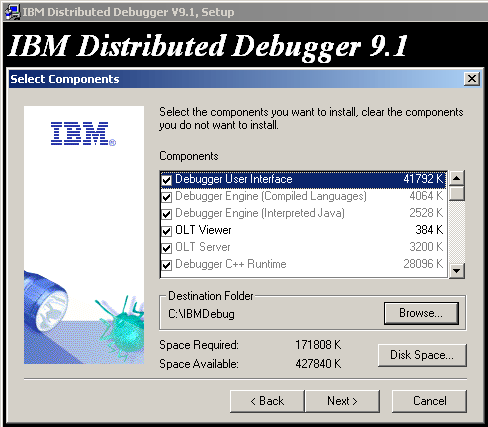Cancel the setup wizard
Image resolution: width=488 pixels, height=427 pixels.
click(x=429, y=401)
